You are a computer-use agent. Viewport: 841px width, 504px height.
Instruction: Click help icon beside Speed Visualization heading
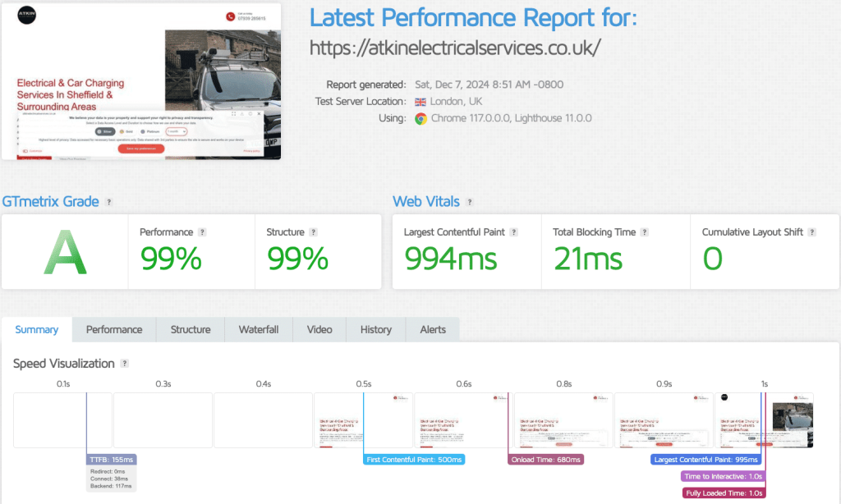point(125,364)
